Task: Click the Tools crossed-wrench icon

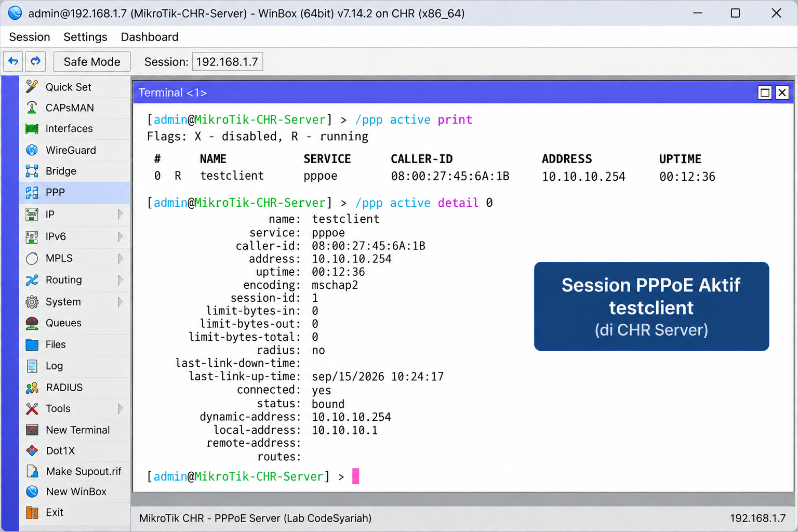Action: tap(32, 409)
